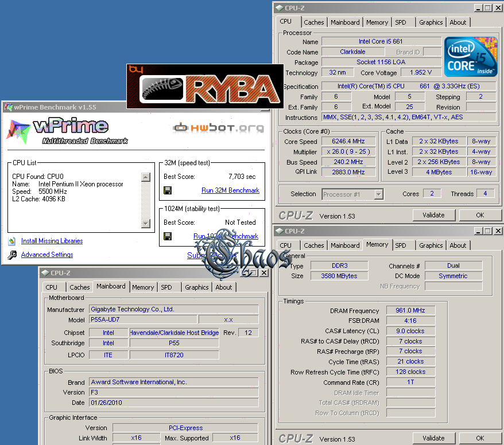Click the BIOS Brand Award Software International
Viewport: 504px width, 445px height.
click(173, 382)
